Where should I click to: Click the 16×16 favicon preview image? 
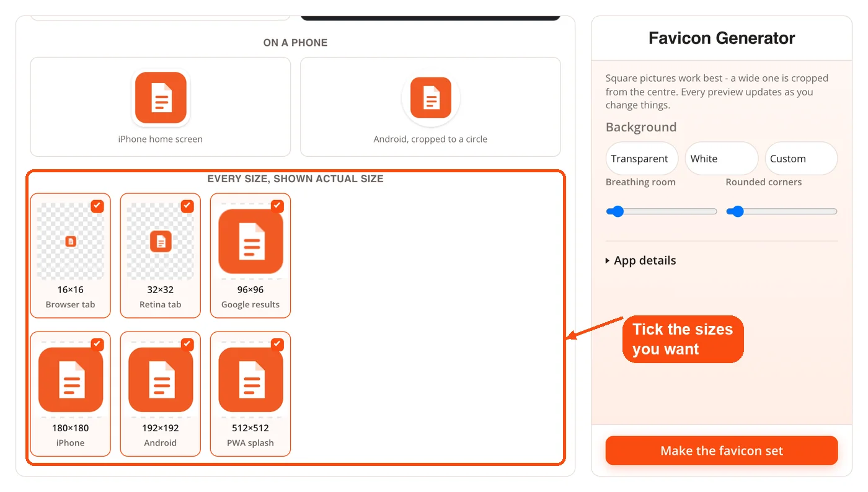pyautogui.click(x=71, y=241)
